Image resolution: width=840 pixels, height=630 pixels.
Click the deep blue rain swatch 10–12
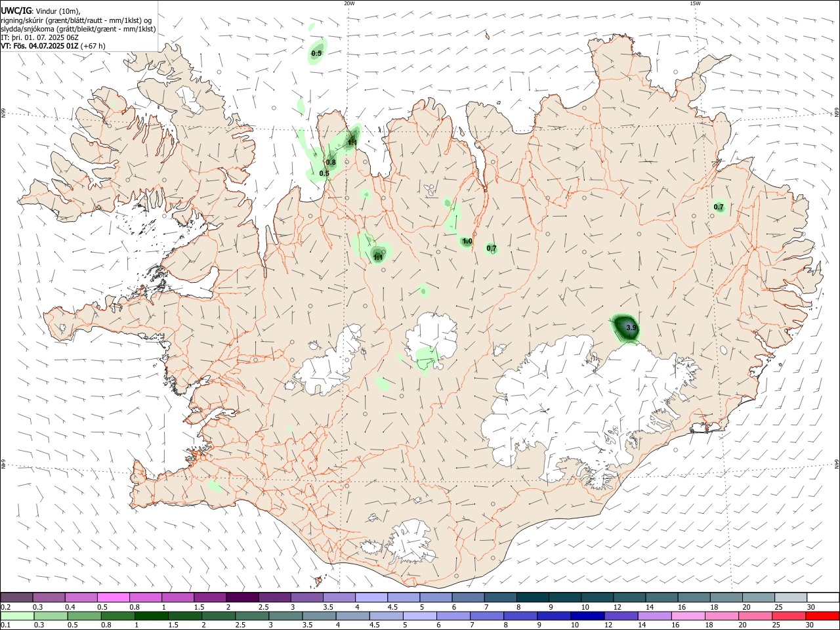(x=587, y=616)
